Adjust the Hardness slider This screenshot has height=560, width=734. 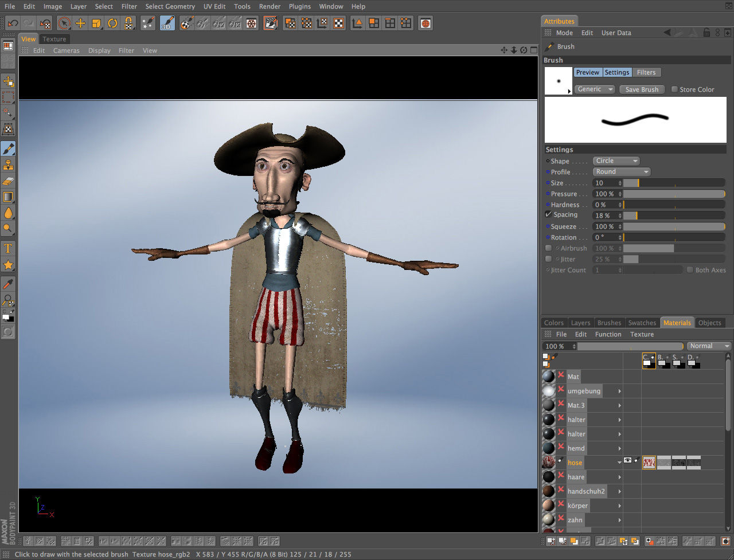tap(674, 205)
